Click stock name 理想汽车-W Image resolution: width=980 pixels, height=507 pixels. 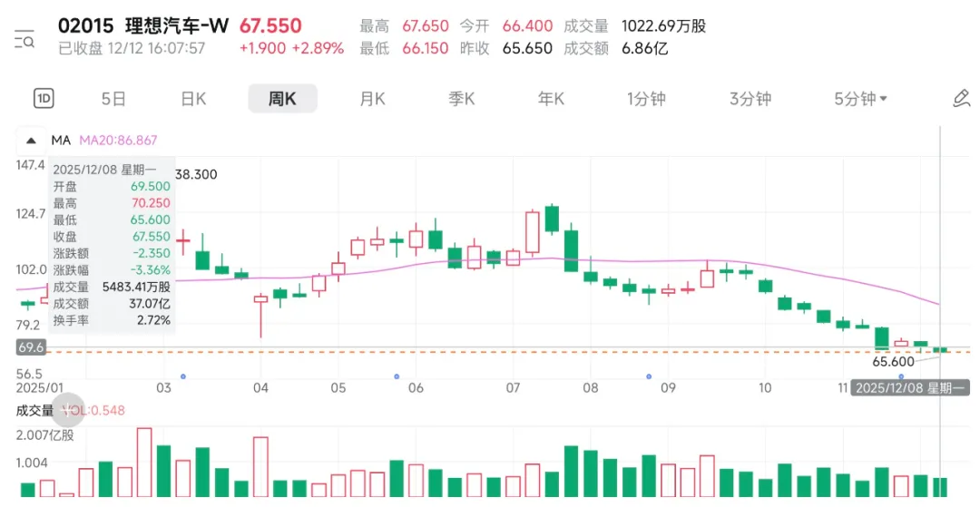[177, 25]
